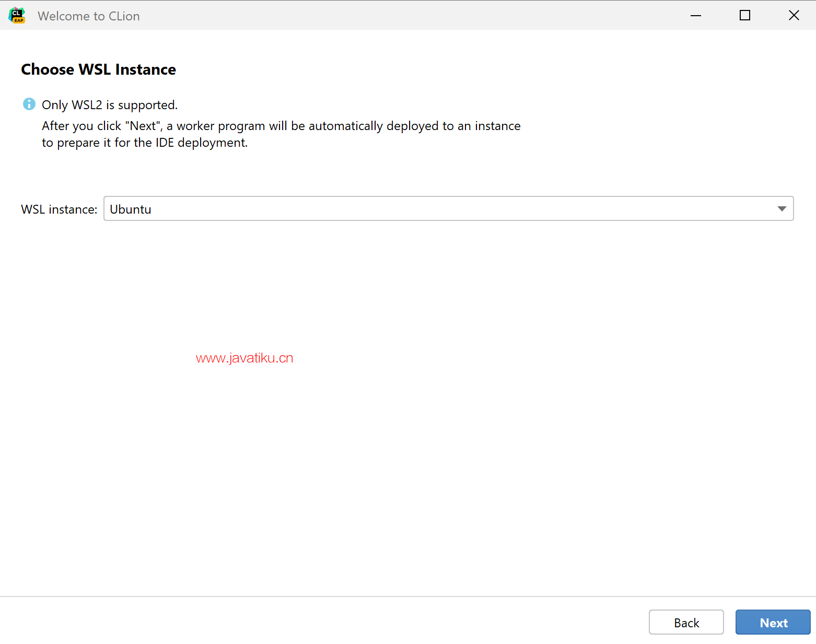Click the "Welcome to CLion" window title
Image resolution: width=816 pixels, height=644 pixels.
click(89, 16)
